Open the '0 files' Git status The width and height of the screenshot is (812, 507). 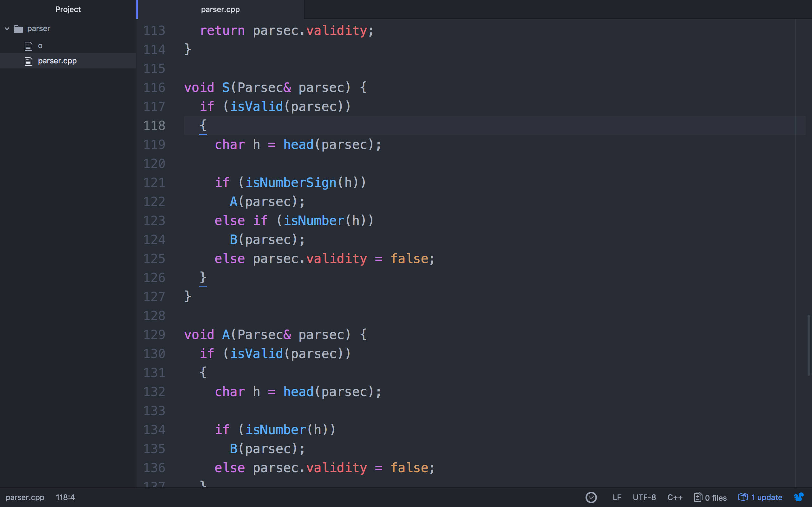715,497
